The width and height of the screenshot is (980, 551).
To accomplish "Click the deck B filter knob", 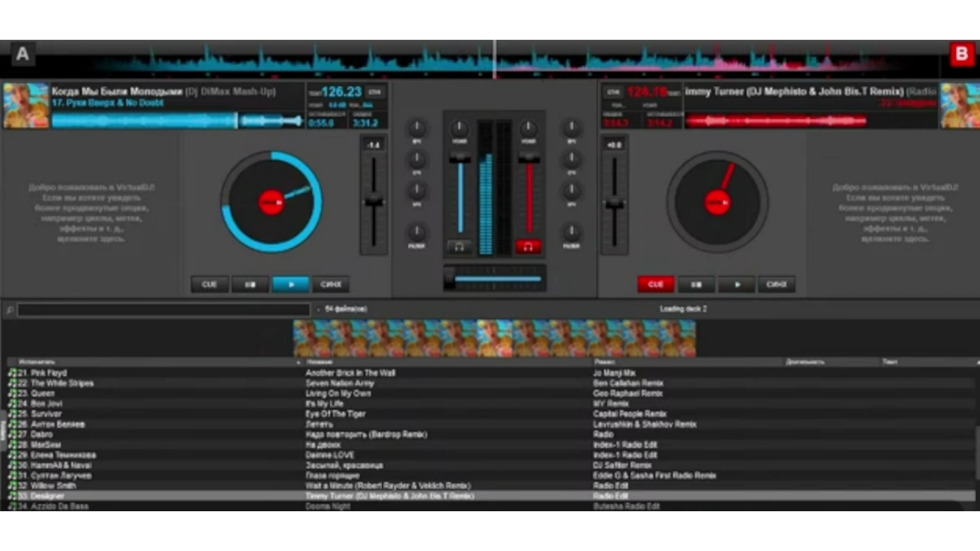I will click(x=571, y=232).
